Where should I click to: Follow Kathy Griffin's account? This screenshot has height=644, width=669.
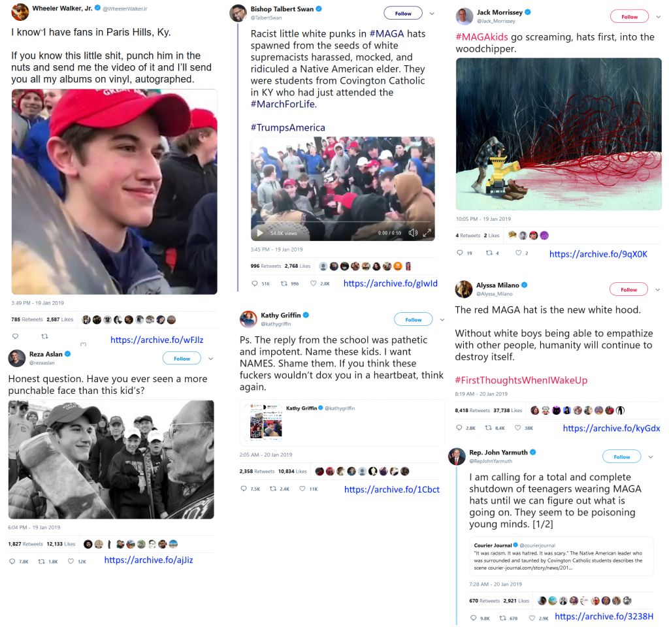[413, 319]
